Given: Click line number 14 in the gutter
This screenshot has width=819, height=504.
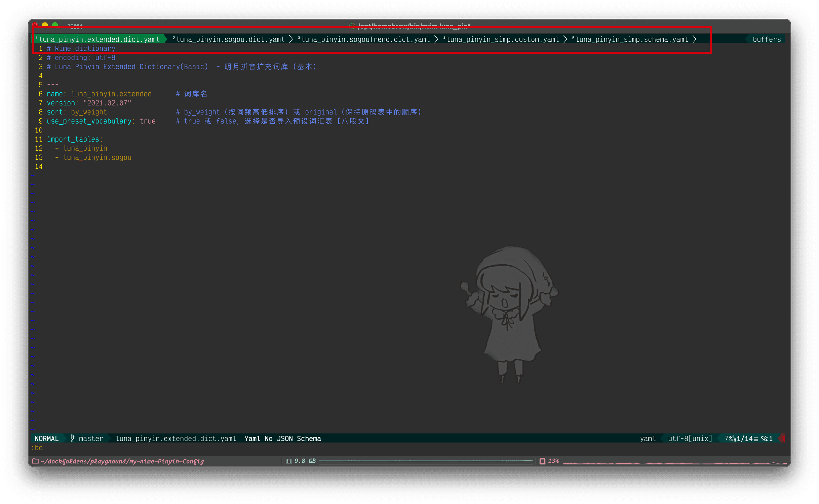Looking at the screenshot, I should (x=39, y=167).
